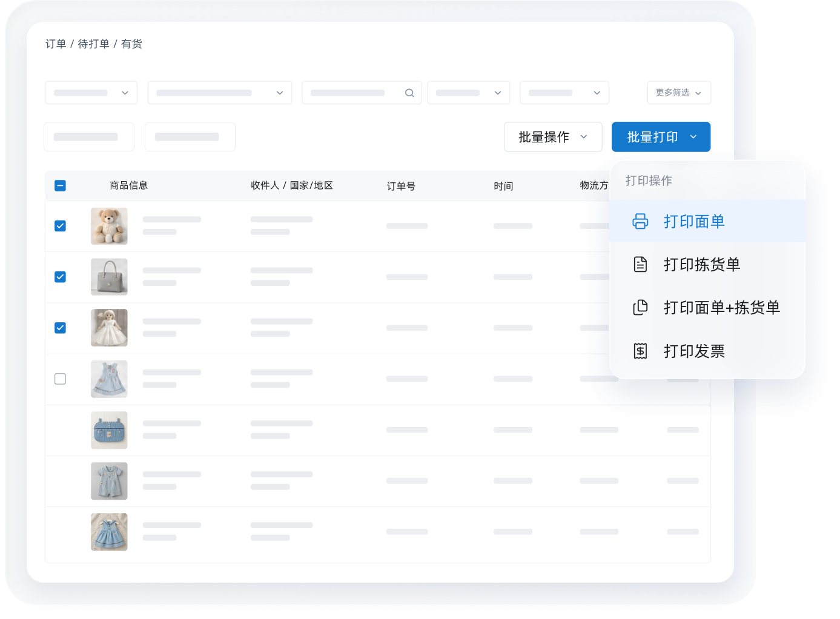The image size is (840, 619).
Task: Check the light blue dress row checkbox
Action: (x=60, y=379)
